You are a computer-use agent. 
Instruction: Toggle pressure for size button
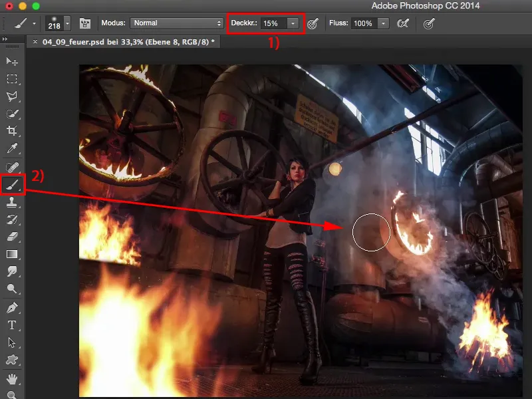click(429, 23)
